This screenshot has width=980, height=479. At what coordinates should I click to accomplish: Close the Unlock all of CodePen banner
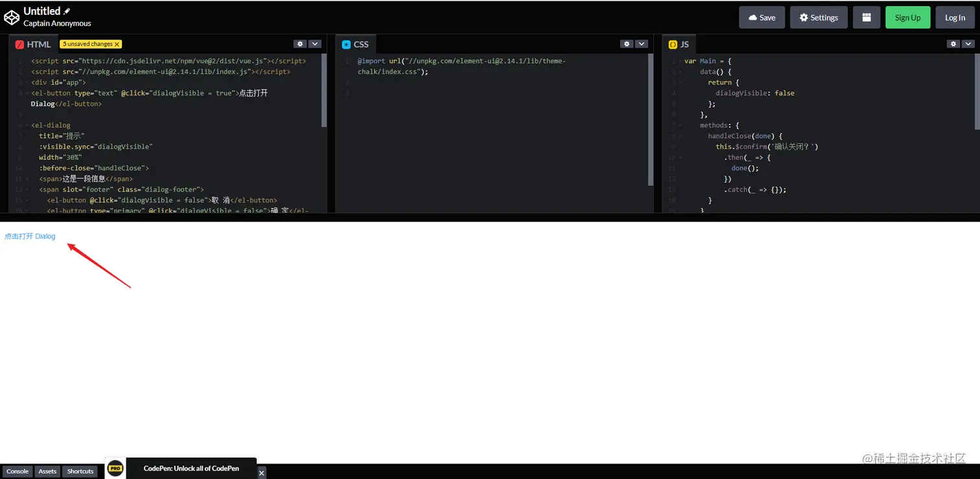click(x=262, y=473)
